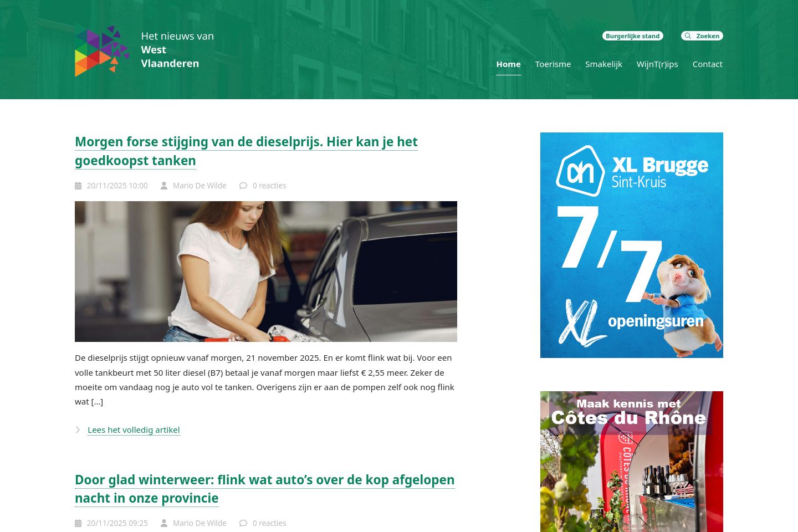This screenshot has height=532, width=798.
Task: Navigate to WijnT(r)ips page
Action: (x=657, y=64)
